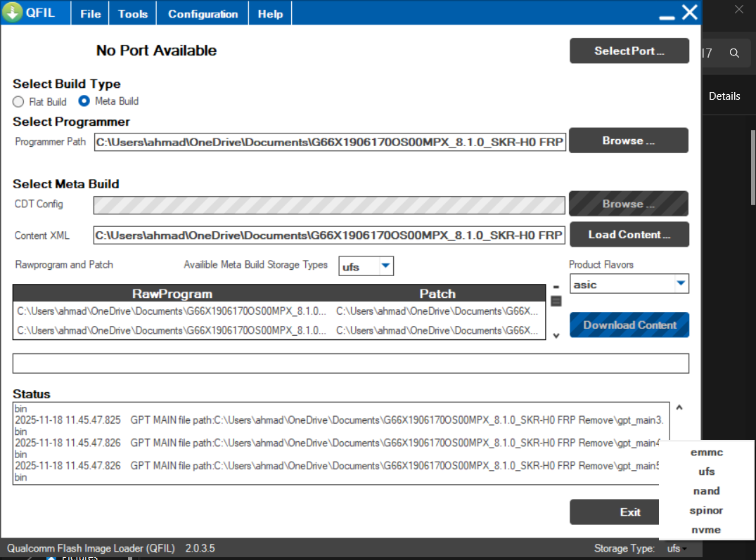Screen dimensions: 756x560
Task: Click the Select Port button
Action: click(x=629, y=51)
